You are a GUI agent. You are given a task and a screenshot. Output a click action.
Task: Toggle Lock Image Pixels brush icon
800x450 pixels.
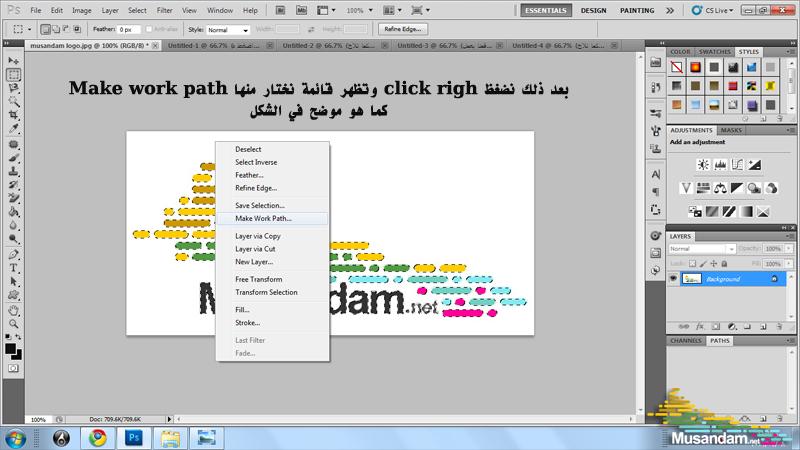click(x=703, y=263)
